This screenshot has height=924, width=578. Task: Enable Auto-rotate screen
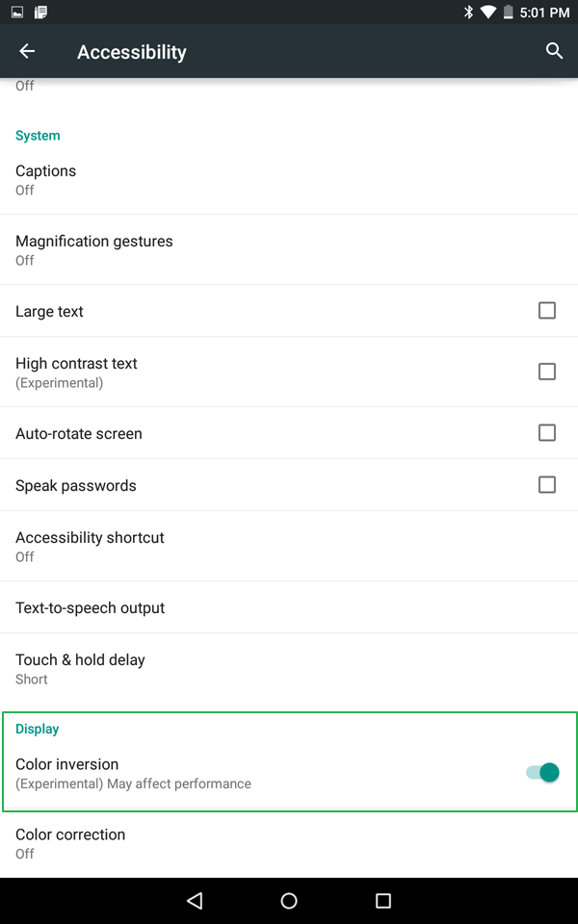coord(547,433)
